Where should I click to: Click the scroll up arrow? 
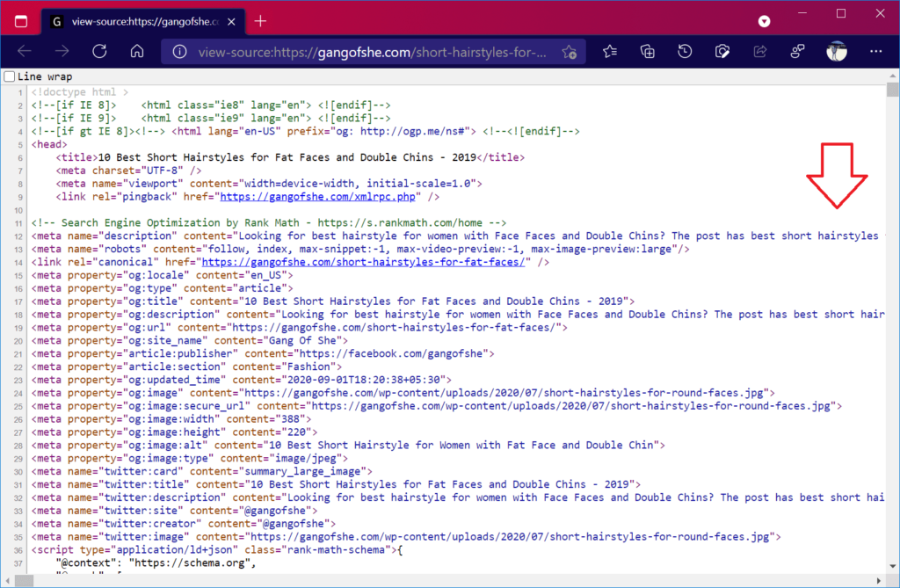tap(893, 76)
